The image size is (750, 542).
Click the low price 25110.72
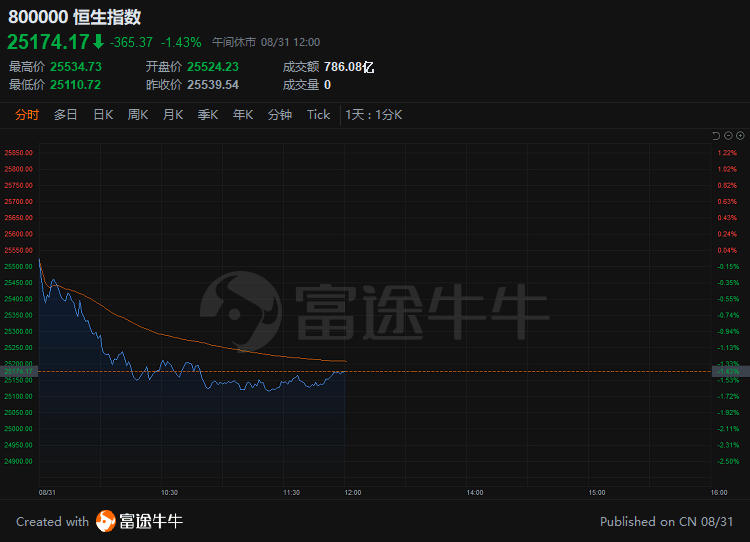pos(76,85)
